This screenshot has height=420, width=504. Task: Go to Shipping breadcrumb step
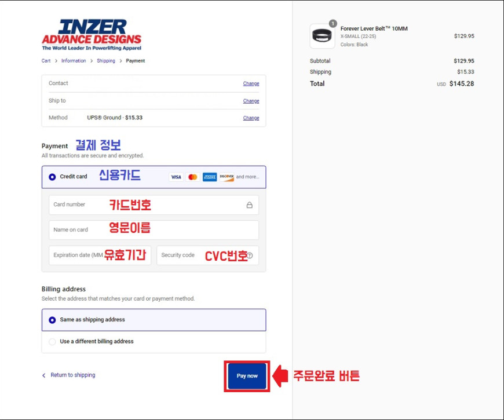coord(106,61)
